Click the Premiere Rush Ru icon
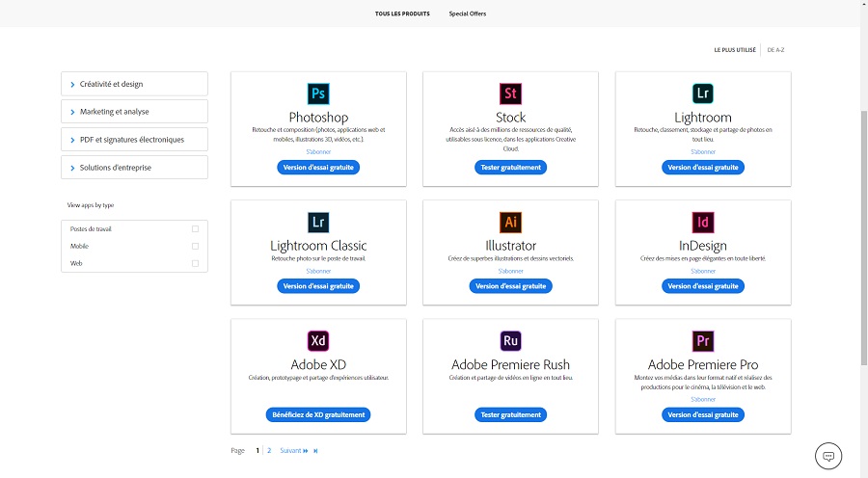 (510, 341)
